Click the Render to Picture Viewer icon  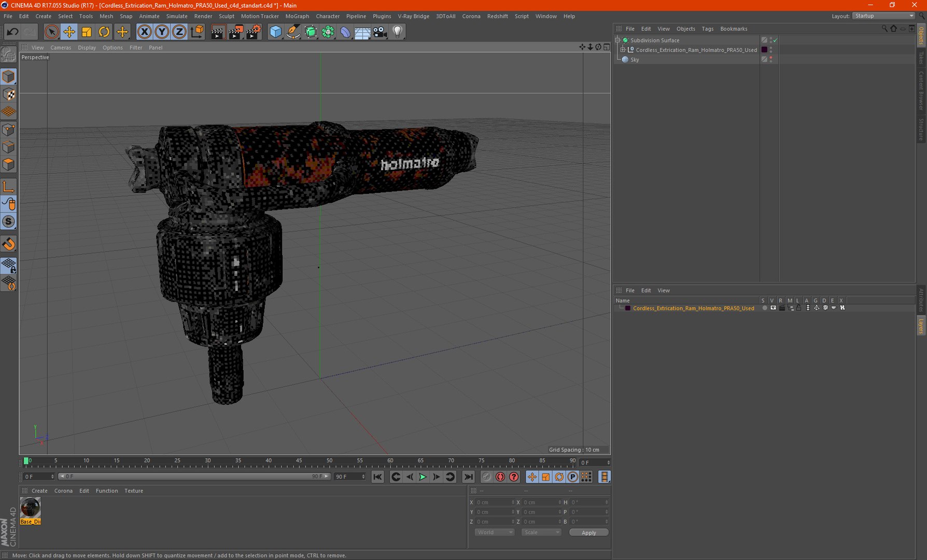click(x=235, y=32)
